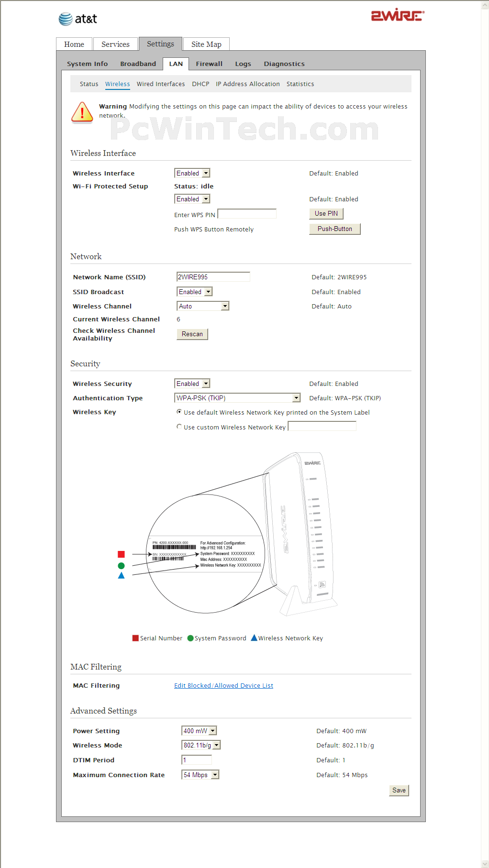The height and width of the screenshot is (868, 489).
Task: Open the LAN Statistics page
Action: [300, 84]
